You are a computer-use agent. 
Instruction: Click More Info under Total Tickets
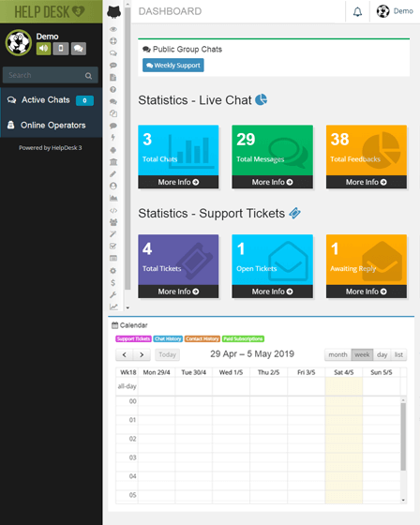(178, 292)
